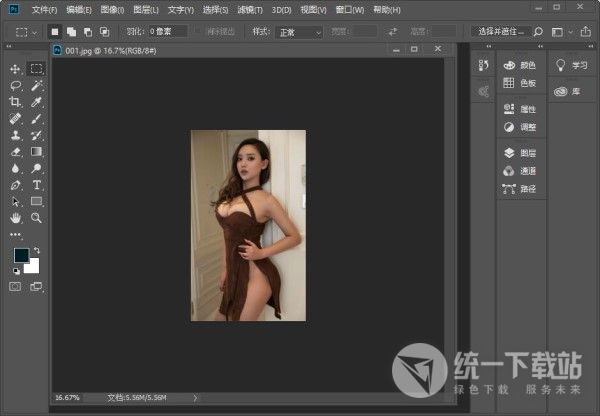Select the Type (T) tool
Image resolution: width=600 pixels, height=416 pixels.
tap(37, 185)
